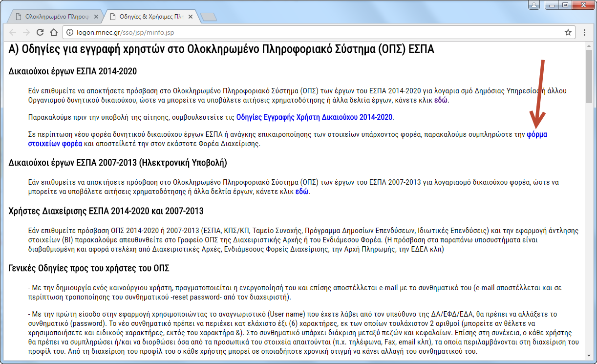Screen dimensions: 597x364
Task: Reload the current page
Action: tap(40, 33)
